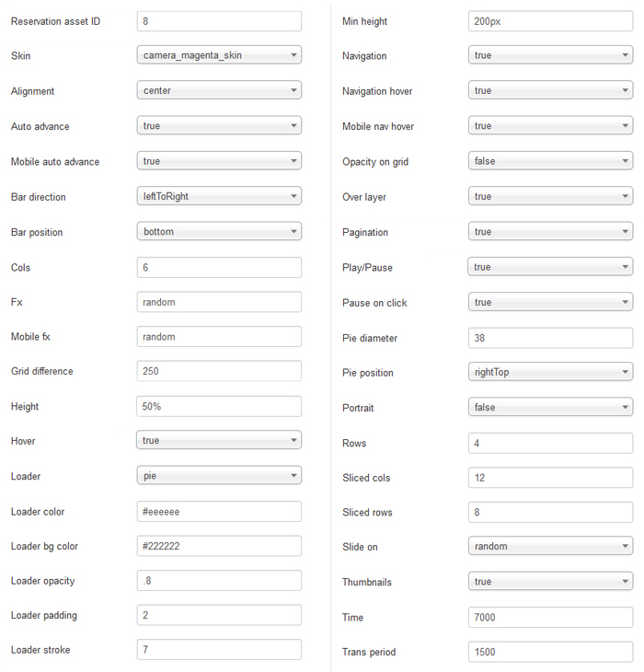Open the Bar direction dropdown
The image size is (644, 672).
[x=219, y=196]
